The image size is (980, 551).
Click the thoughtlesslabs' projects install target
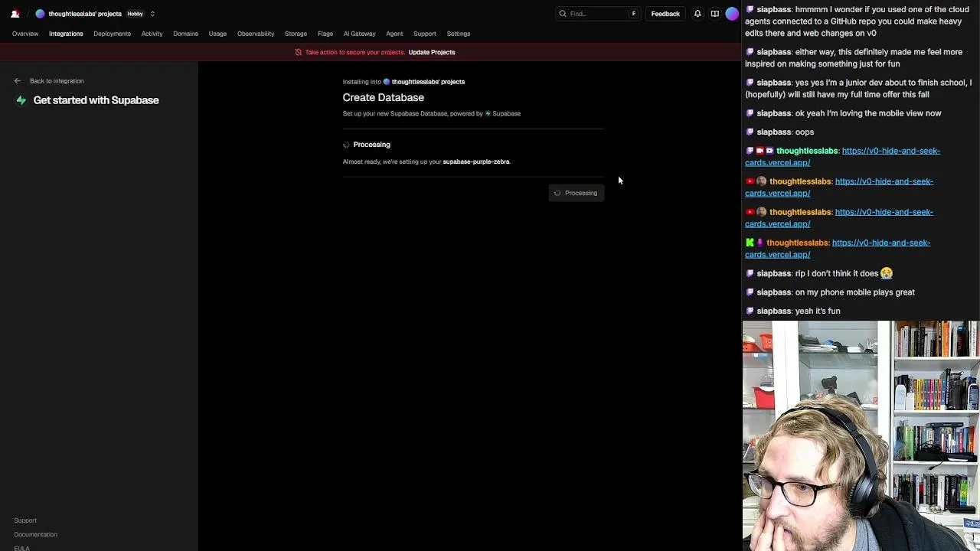tap(424, 82)
